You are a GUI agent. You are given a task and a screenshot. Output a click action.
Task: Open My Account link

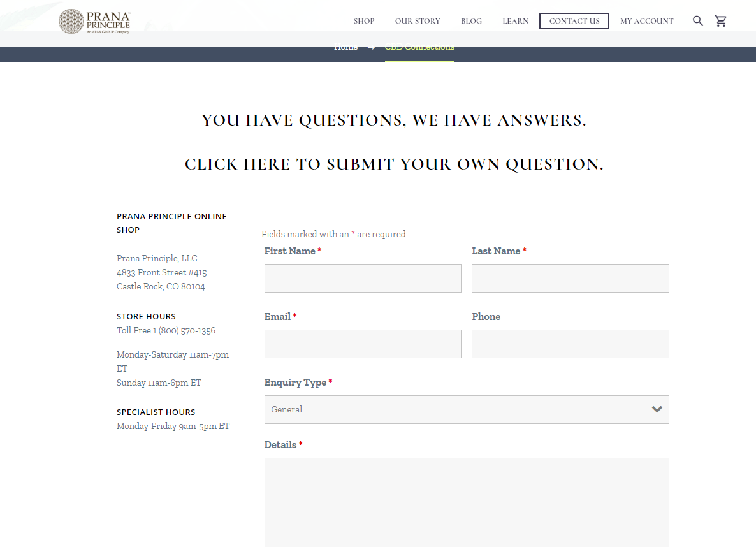(x=646, y=21)
